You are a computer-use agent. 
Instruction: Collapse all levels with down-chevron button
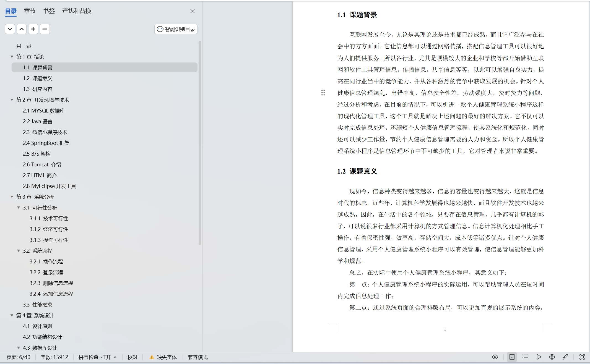(10, 29)
